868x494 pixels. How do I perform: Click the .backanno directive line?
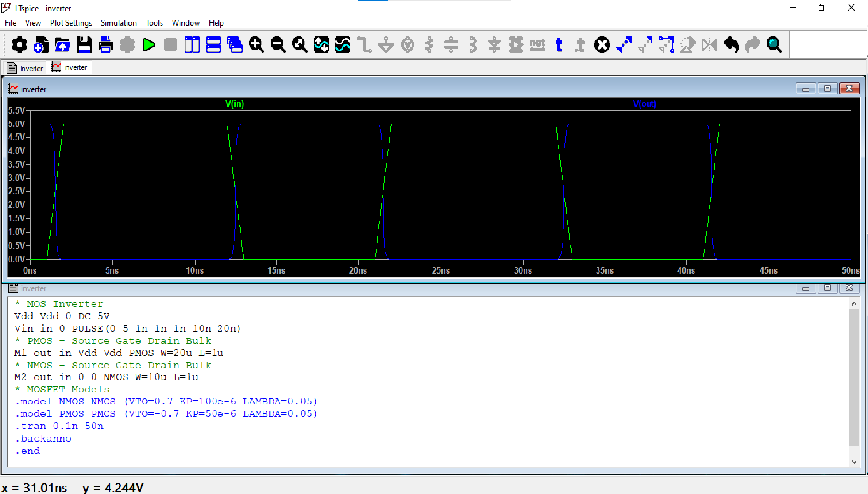(x=43, y=438)
